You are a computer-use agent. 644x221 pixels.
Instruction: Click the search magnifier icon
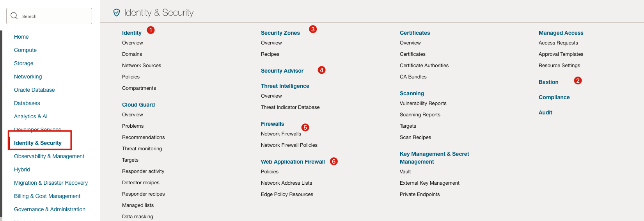point(14,16)
